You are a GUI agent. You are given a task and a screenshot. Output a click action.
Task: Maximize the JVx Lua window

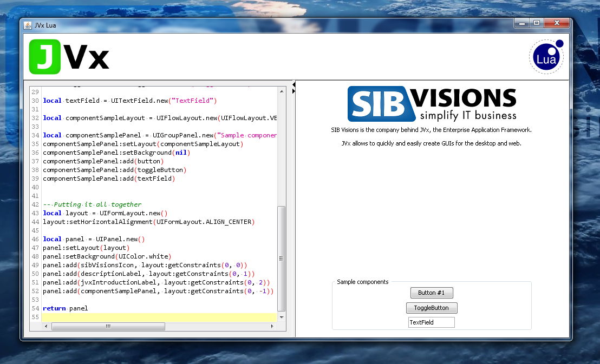click(x=537, y=23)
